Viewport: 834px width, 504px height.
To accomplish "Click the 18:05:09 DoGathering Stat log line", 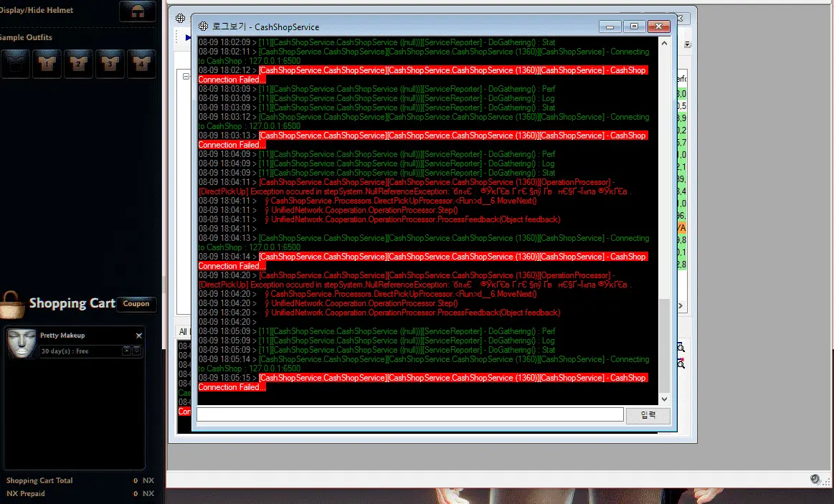I will pyautogui.click(x=376, y=350).
